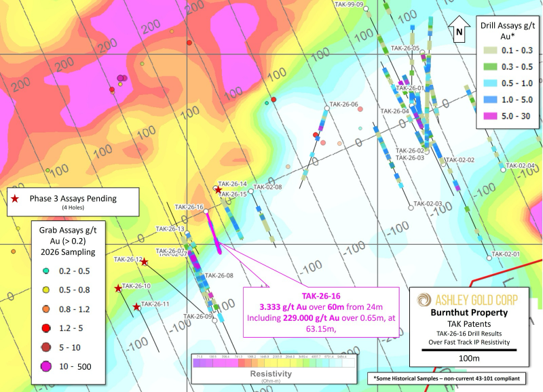This screenshot has width=543, height=392.
Task: Click the TAK-02-01 collar marker
Action: tap(489, 258)
